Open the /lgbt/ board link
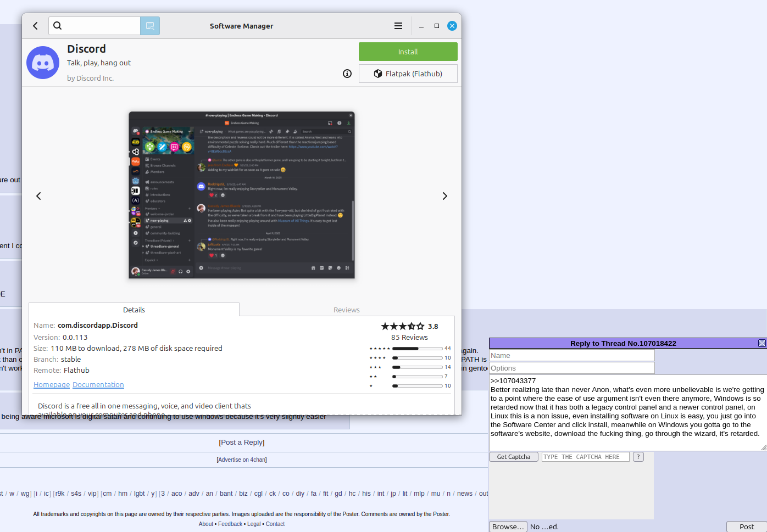Screen dimensions: 767x532 point(140,494)
